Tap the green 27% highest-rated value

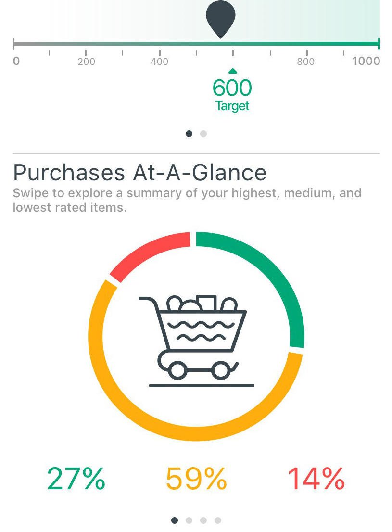[76, 479]
